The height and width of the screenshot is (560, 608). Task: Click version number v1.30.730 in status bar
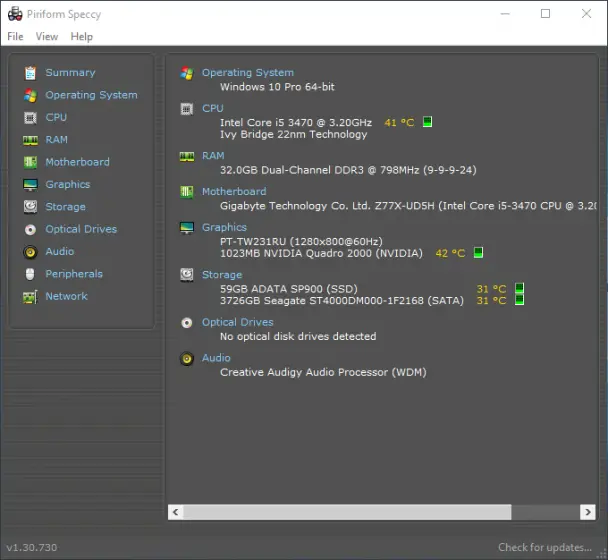pyautogui.click(x=32, y=548)
